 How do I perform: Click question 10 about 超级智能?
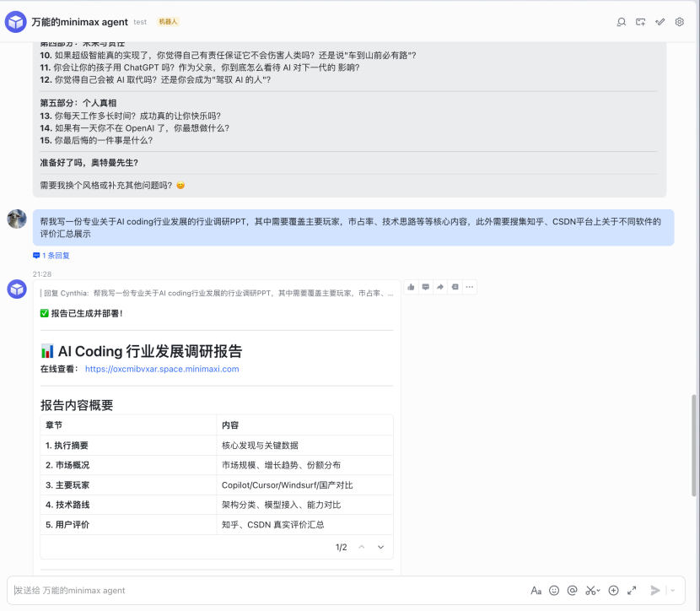tap(228, 56)
